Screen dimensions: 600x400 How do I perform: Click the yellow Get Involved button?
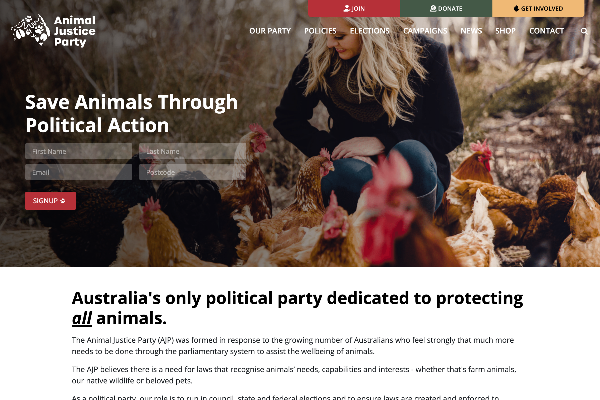click(x=538, y=8)
